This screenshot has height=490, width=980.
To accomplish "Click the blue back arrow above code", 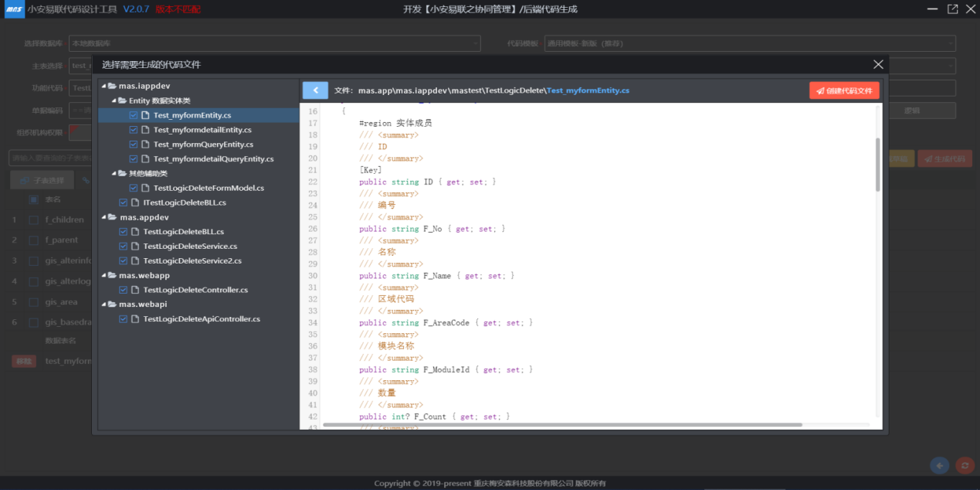I will click(x=315, y=90).
